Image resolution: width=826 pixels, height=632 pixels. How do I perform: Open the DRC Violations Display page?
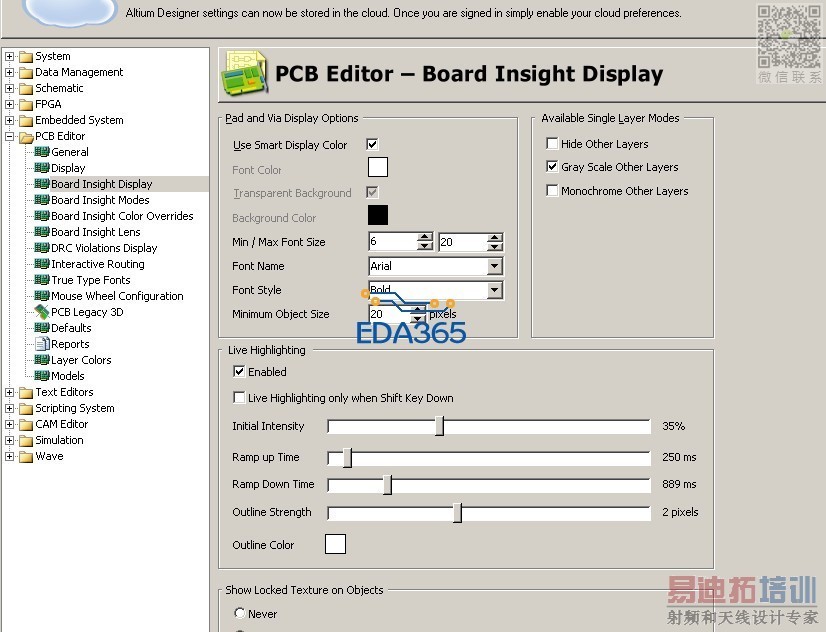[104, 248]
